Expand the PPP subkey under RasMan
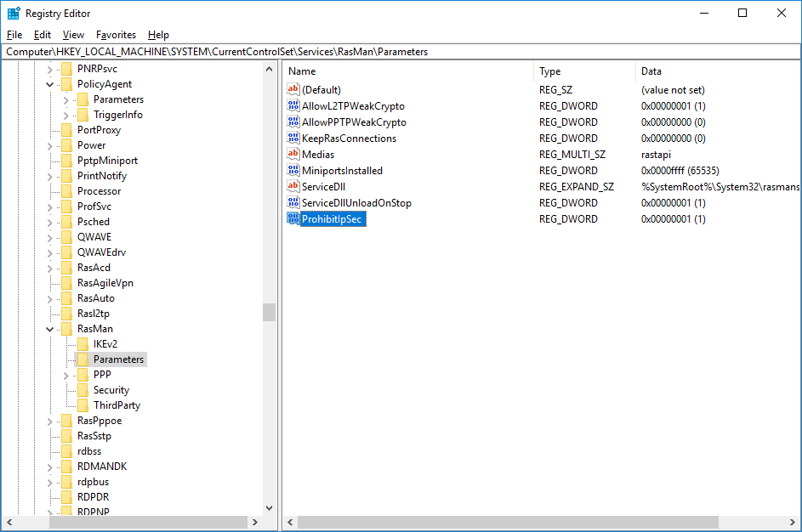802x532 pixels. 66,376
